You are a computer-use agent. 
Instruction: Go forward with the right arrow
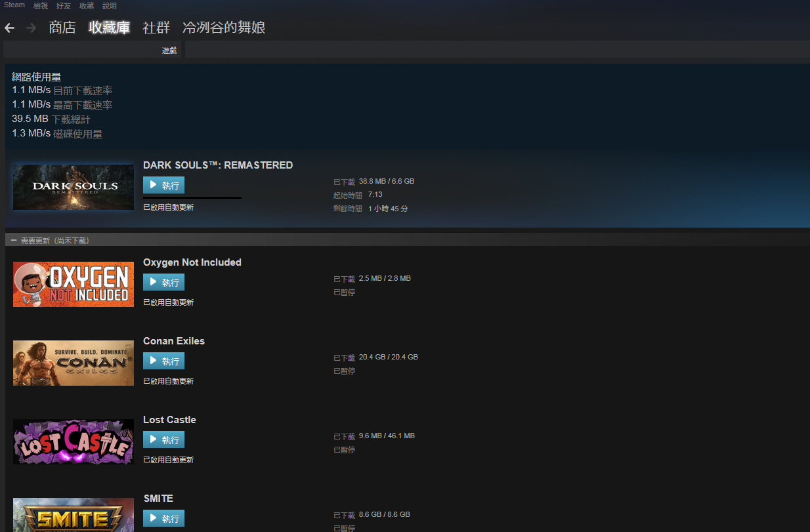[x=31, y=28]
